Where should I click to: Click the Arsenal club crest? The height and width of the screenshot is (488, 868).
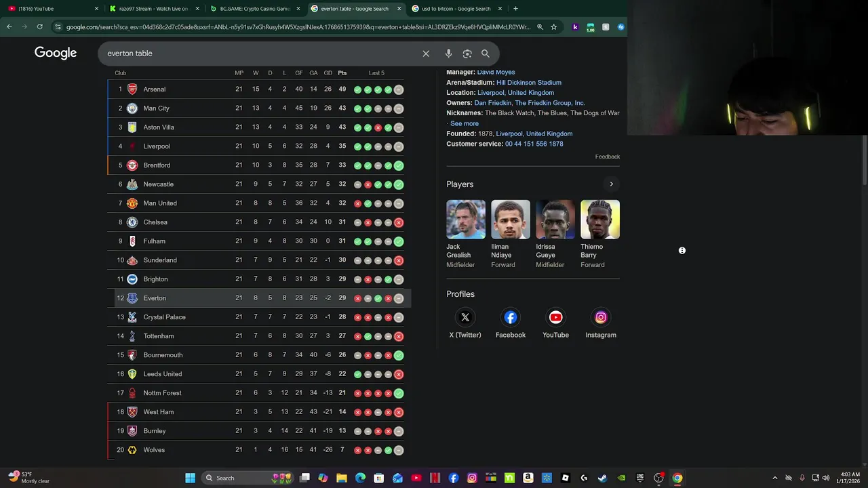132,89
